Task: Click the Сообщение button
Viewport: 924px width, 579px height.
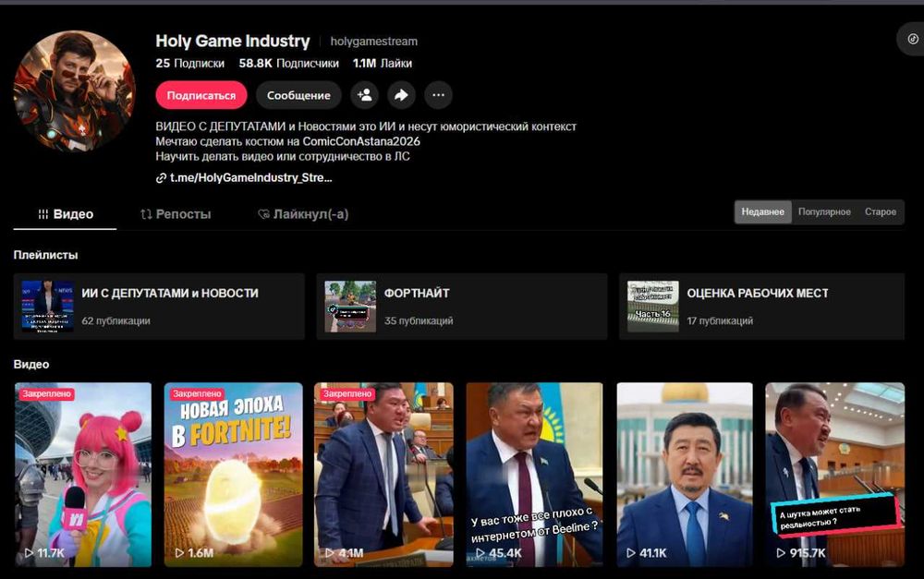Action: click(298, 95)
